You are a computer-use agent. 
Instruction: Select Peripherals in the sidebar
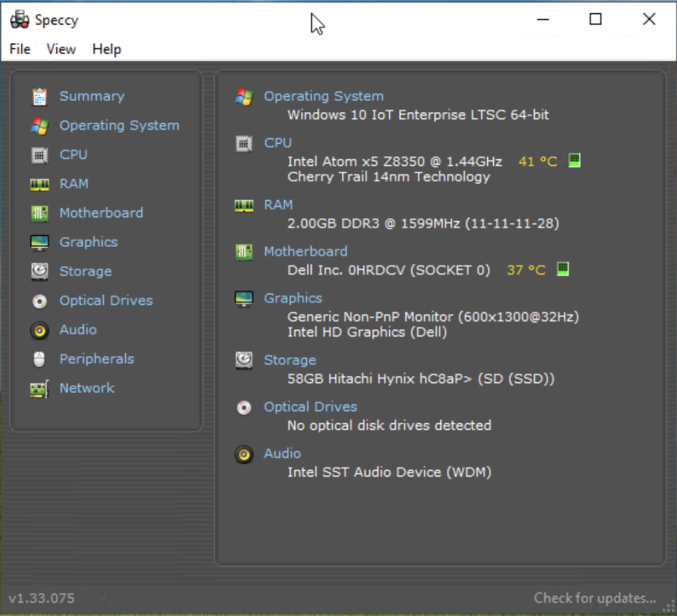(x=96, y=360)
